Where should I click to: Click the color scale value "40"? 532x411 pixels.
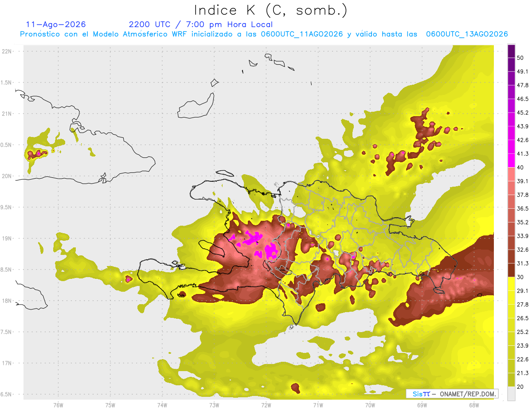520,168
